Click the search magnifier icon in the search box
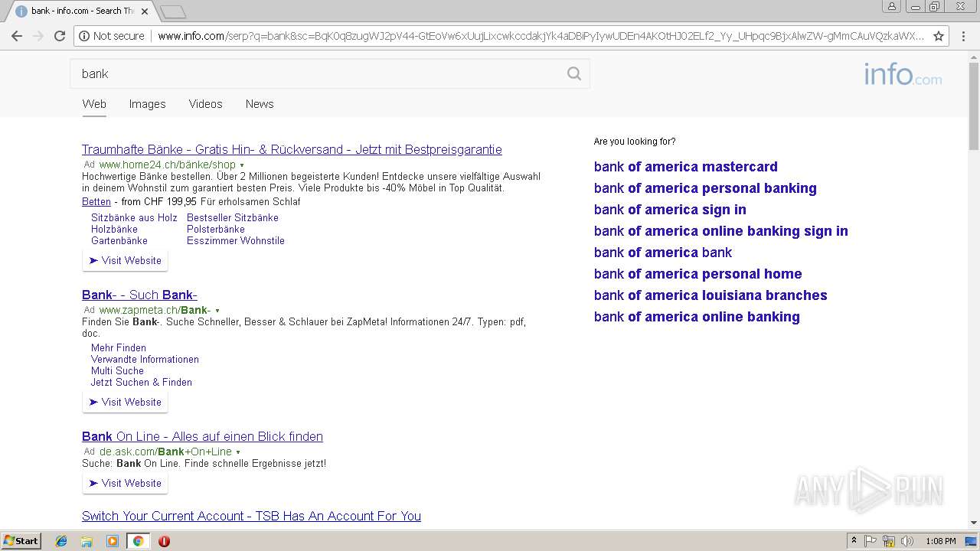980x551 pixels. pyautogui.click(x=574, y=73)
